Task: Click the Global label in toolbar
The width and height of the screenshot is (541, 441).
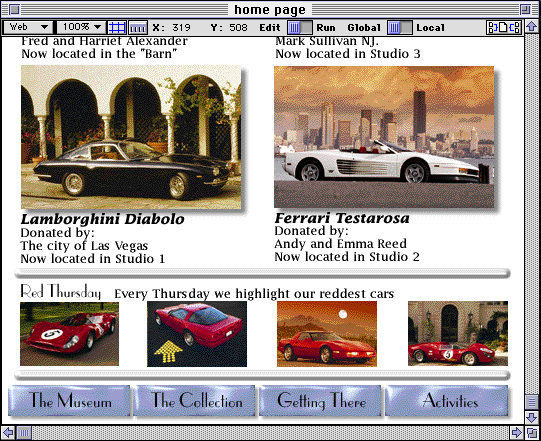Action: click(x=364, y=28)
